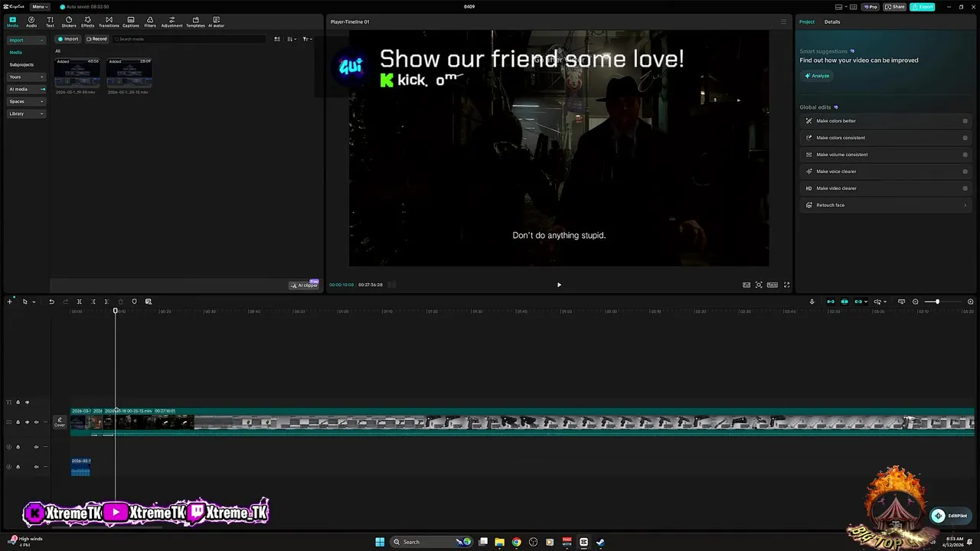Click the Analyze button
Image resolution: width=980 pixels, height=551 pixels.
click(817, 76)
